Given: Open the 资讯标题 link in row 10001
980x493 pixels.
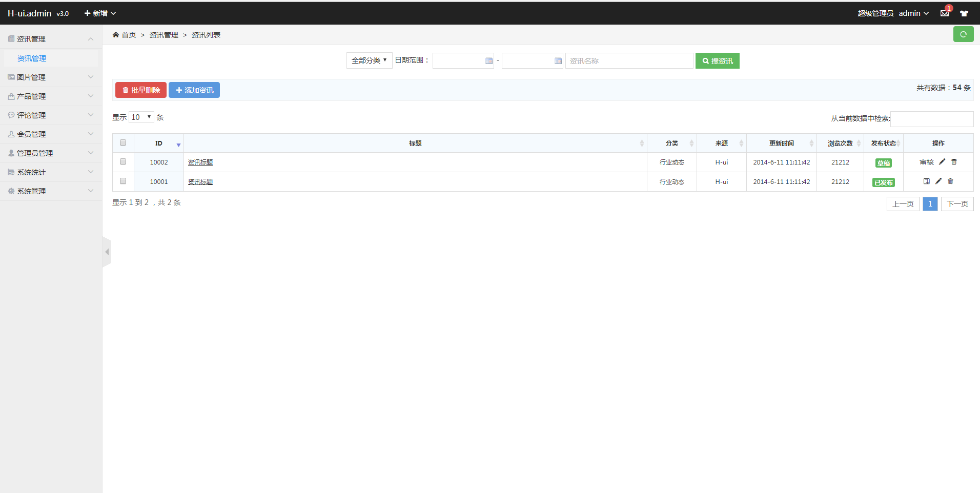Looking at the screenshot, I should coord(200,182).
